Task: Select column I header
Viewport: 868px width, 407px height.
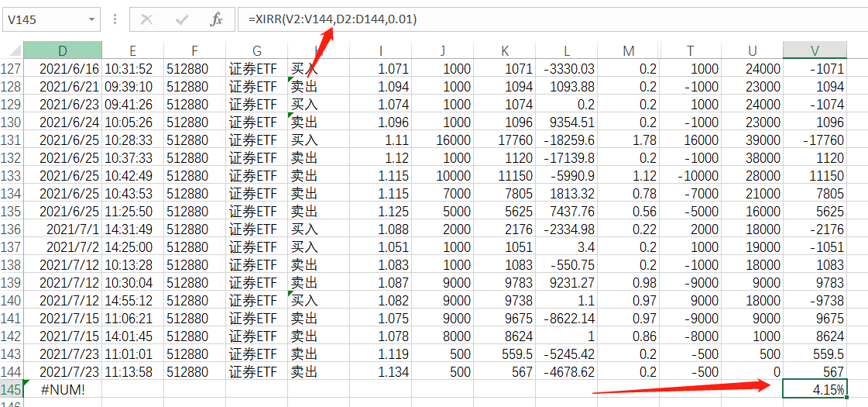Action: (381, 50)
